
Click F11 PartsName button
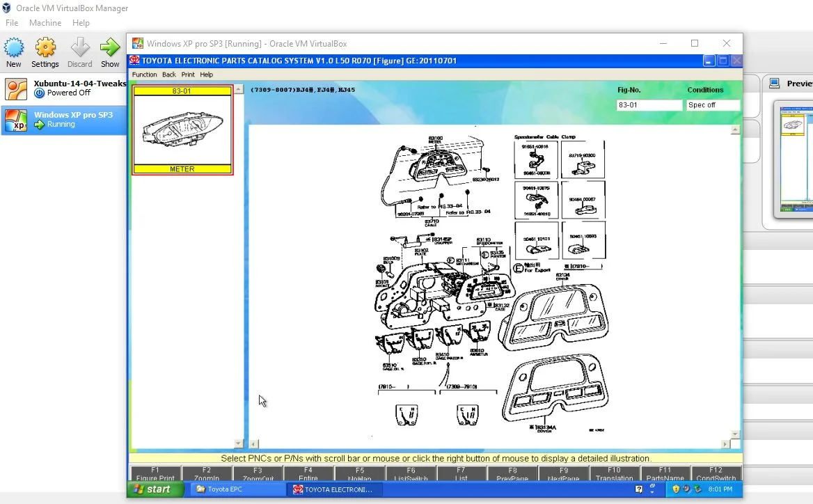pyautogui.click(x=665, y=474)
